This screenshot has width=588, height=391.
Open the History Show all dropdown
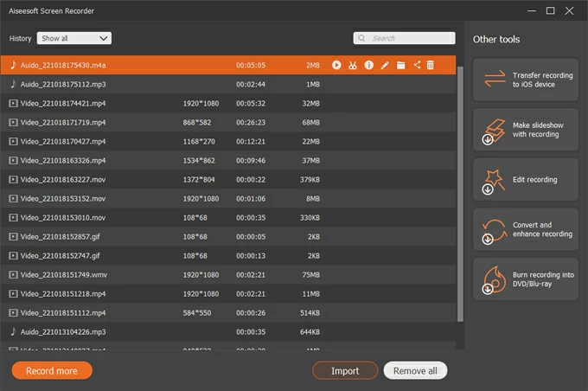tap(74, 38)
